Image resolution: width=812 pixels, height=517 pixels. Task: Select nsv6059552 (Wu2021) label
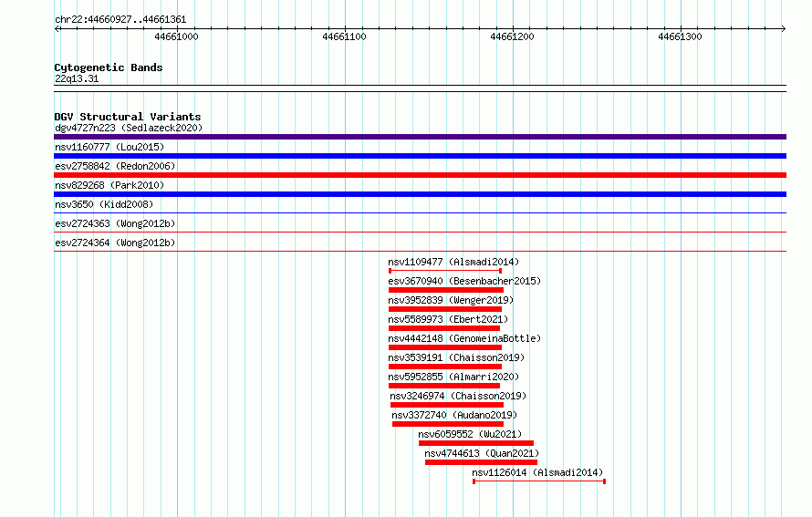pyautogui.click(x=470, y=434)
